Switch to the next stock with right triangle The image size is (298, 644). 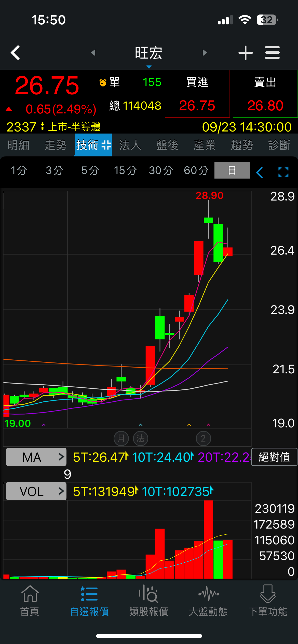[205, 53]
